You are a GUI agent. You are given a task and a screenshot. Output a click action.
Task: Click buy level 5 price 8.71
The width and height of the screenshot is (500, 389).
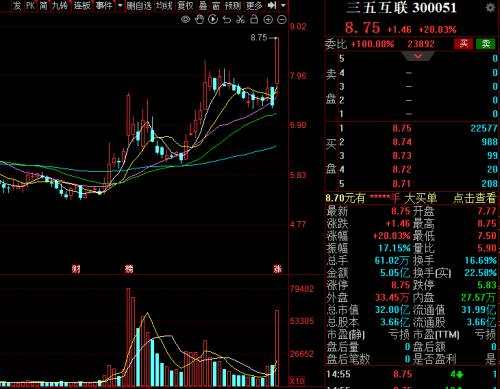(x=402, y=183)
